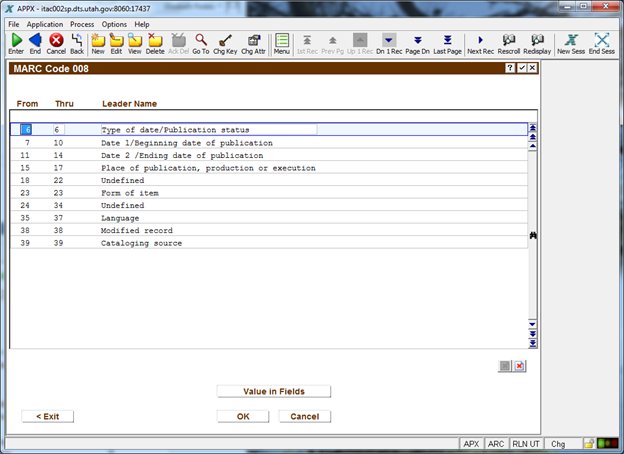Viewport: 624px width, 454px height.
Task: Open the Process menu
Action: pos(82,24)
